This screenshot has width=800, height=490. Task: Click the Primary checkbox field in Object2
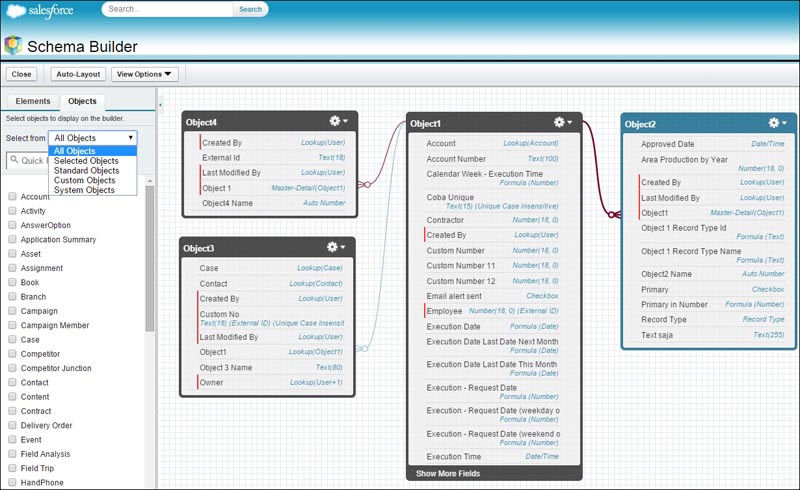click(712, 289)
